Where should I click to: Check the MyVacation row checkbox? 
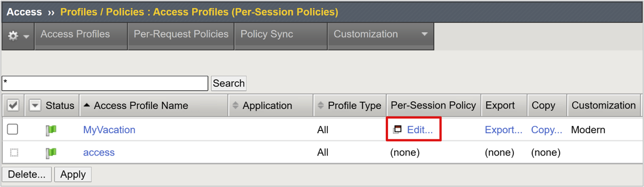pos(13,129)
